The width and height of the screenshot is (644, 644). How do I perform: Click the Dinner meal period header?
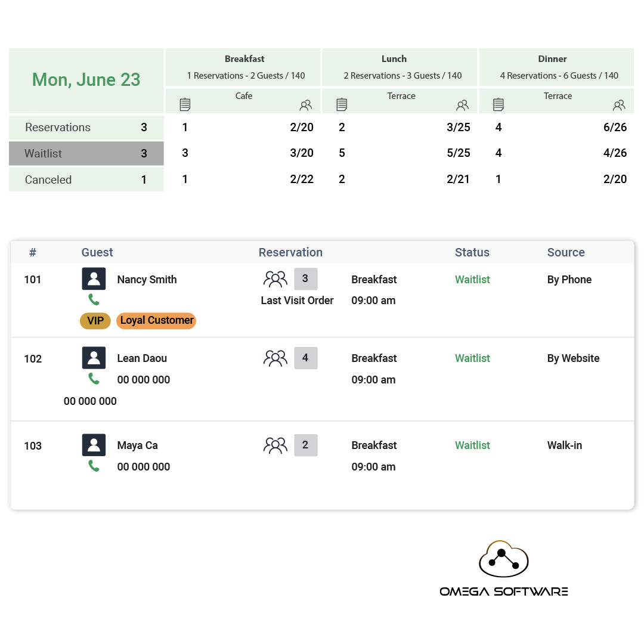coord(552,59)
